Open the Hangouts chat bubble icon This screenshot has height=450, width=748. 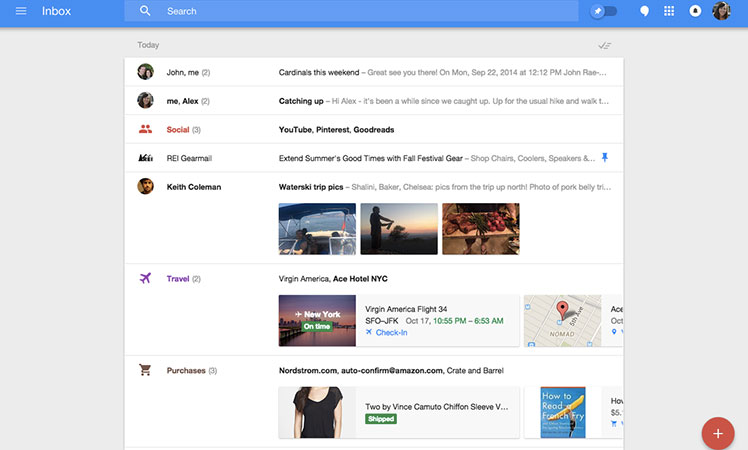[645, 11]
